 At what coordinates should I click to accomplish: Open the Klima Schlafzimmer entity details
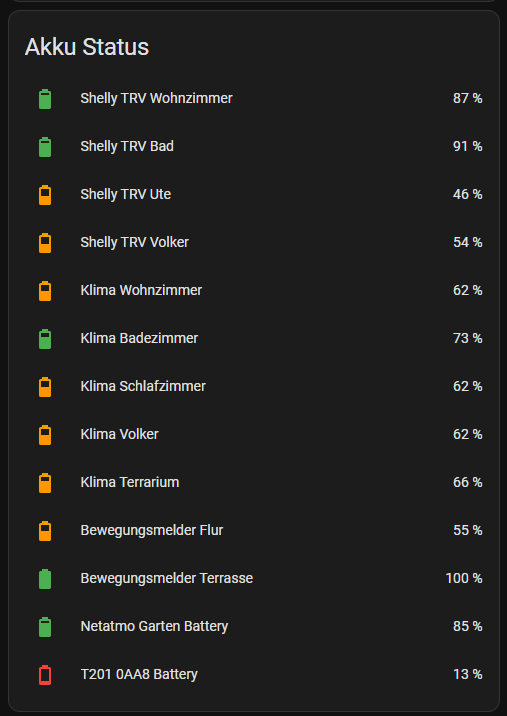point(254,386)
